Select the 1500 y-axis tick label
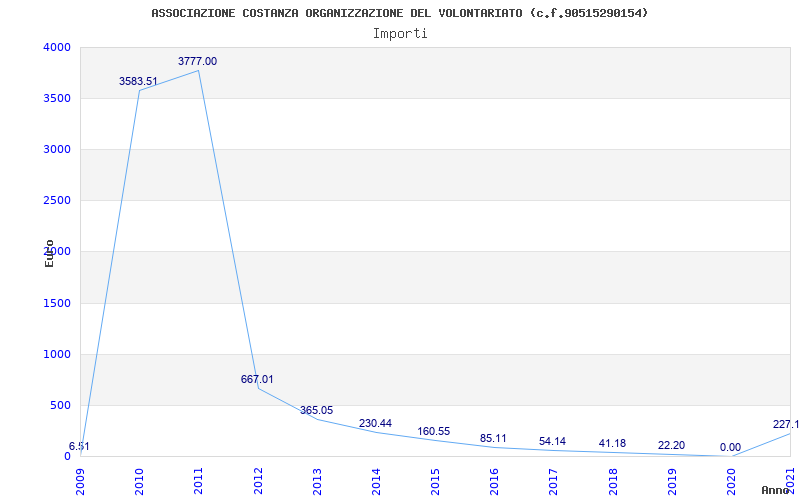The image size is (800, 500). [57, 304]
